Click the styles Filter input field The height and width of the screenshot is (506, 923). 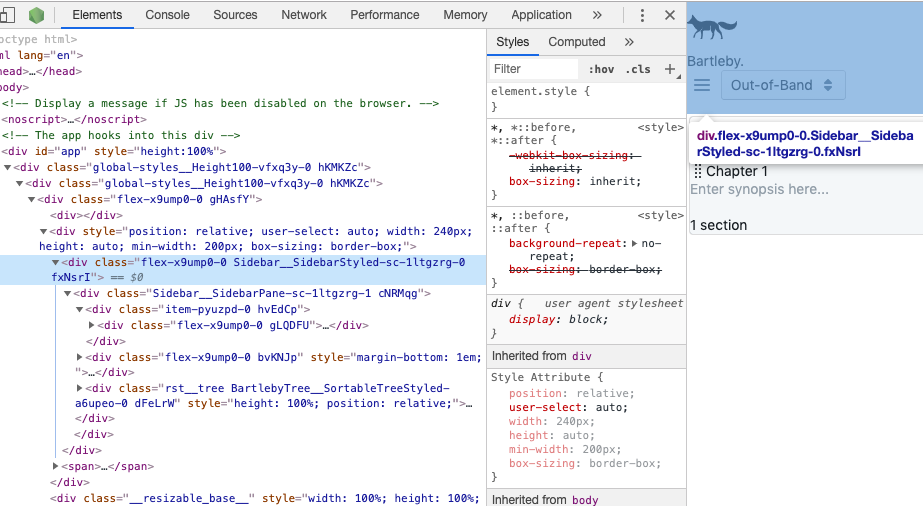(533, 69)
